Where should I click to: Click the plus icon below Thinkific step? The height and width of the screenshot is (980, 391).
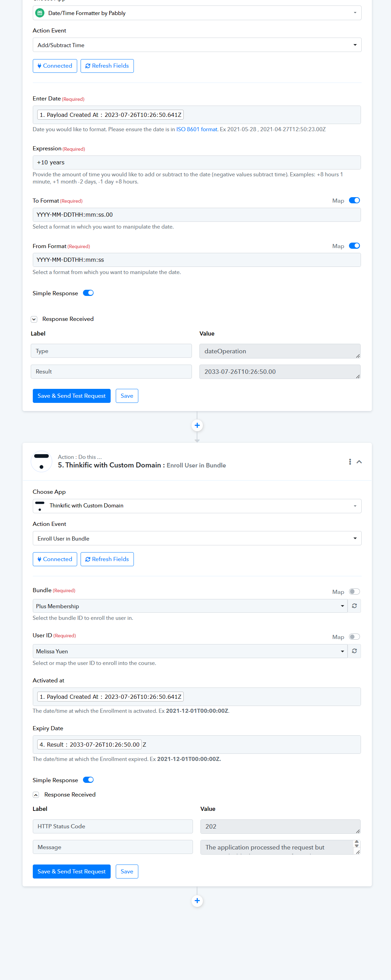coord(197,900)
